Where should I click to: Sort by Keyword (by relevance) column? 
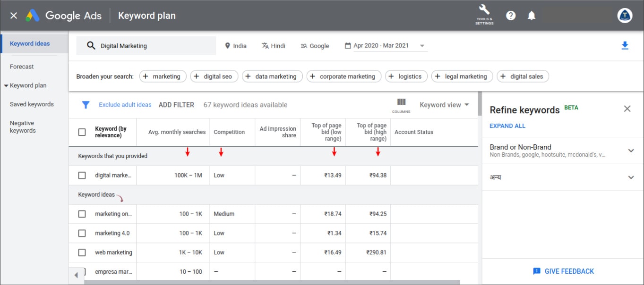(111, 132)
